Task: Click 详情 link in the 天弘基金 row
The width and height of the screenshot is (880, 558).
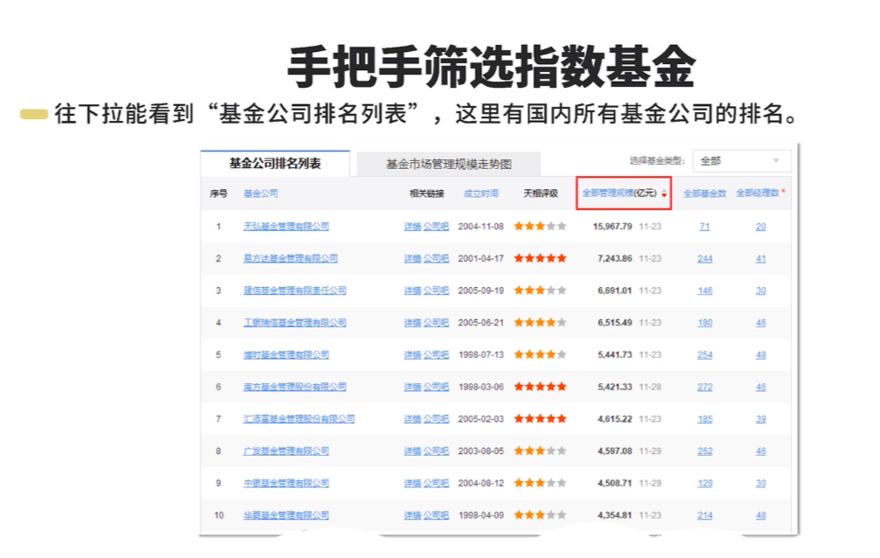Action: (x=412, y=226)
